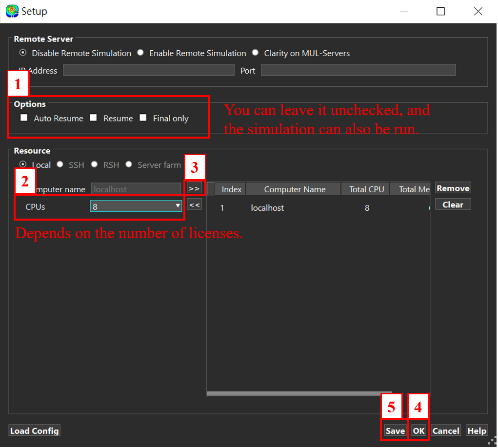Choose the RSH resource option
This screenshot has height=448, width=498.
click(94, 164)
